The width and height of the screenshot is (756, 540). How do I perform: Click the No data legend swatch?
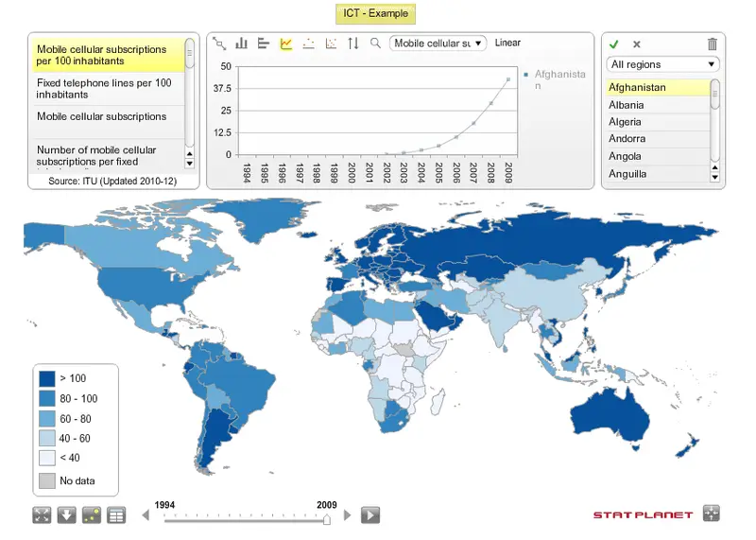[46, 480]
